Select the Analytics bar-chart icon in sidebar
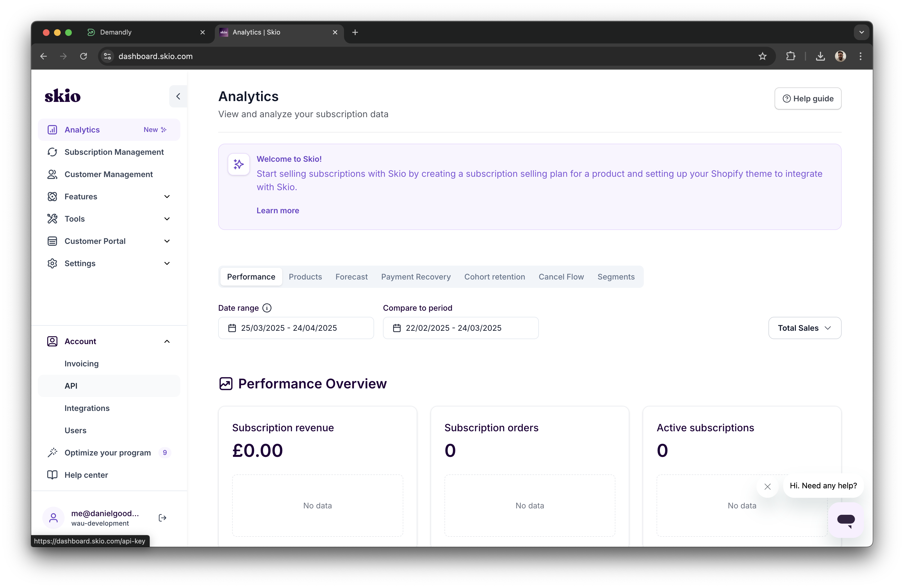The height and width of the screenshot is (588, 904). click(x=52, y=129)
